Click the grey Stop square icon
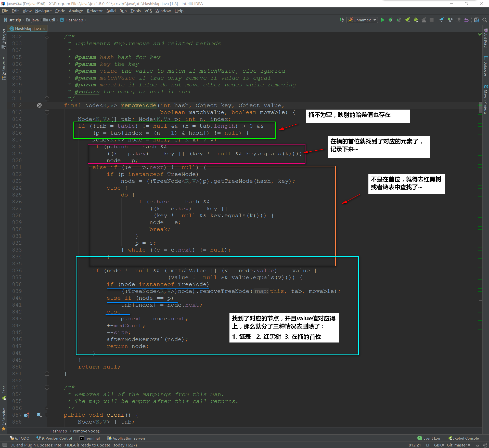 click(432, 20)
